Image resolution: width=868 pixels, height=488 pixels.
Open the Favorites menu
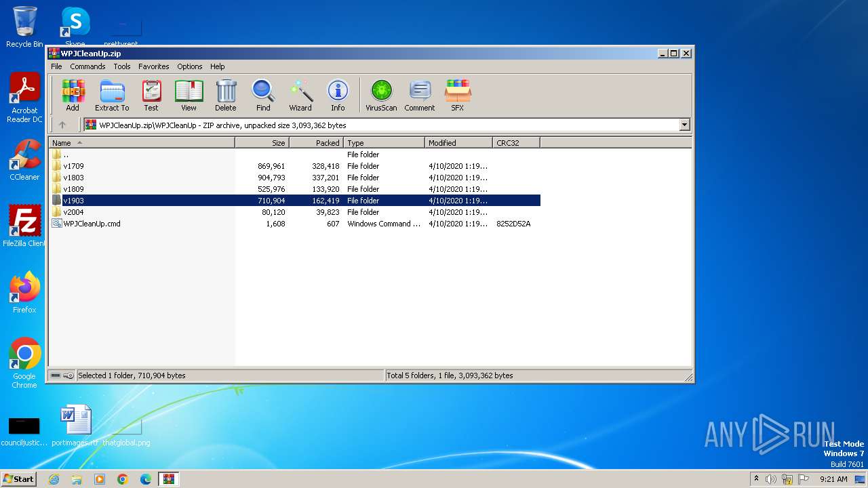pos(154,66)
